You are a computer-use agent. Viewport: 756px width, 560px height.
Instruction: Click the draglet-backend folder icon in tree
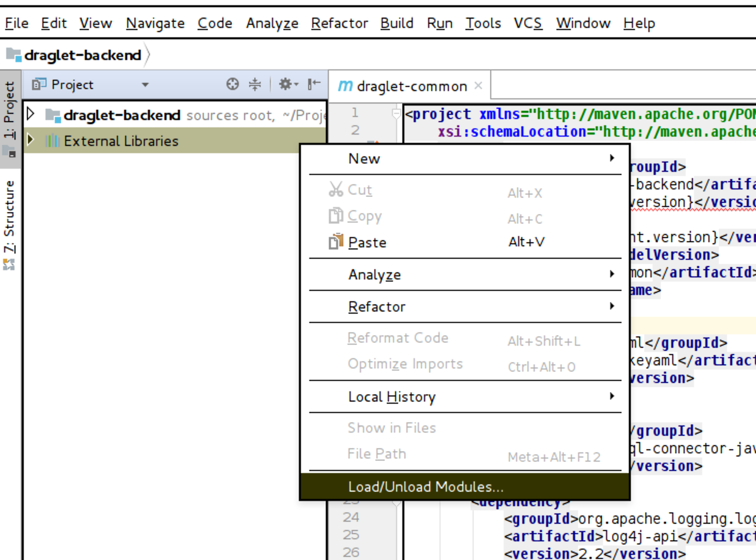click(53, 115)
